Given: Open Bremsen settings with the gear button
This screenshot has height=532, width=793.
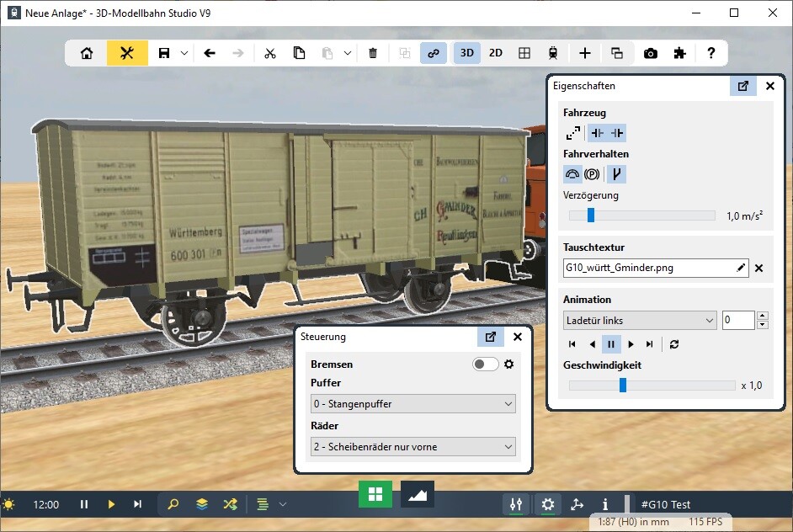Looking at the screenshot, I should [x=508, y=364].
